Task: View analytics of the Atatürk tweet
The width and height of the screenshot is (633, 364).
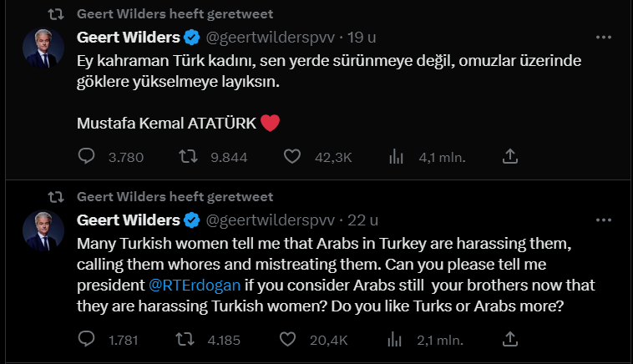Action: (398, 156)
